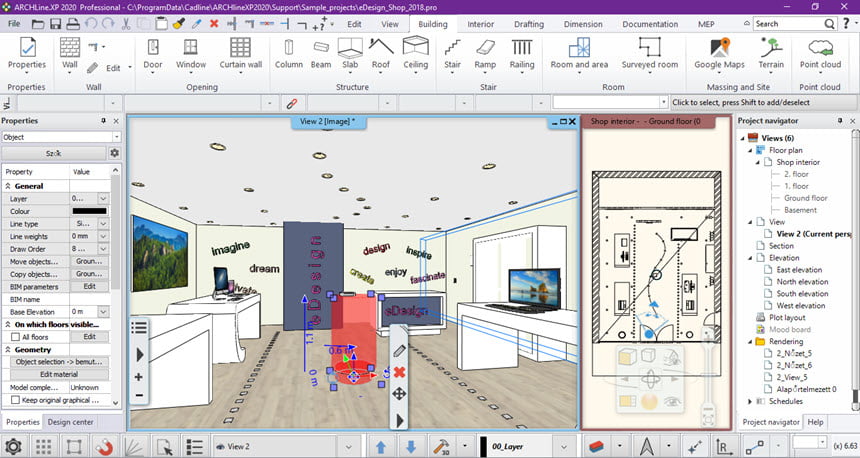The image size is (860, 458).
Task: Switch to the Drafting ribbon tab
Action: (529, 24)
